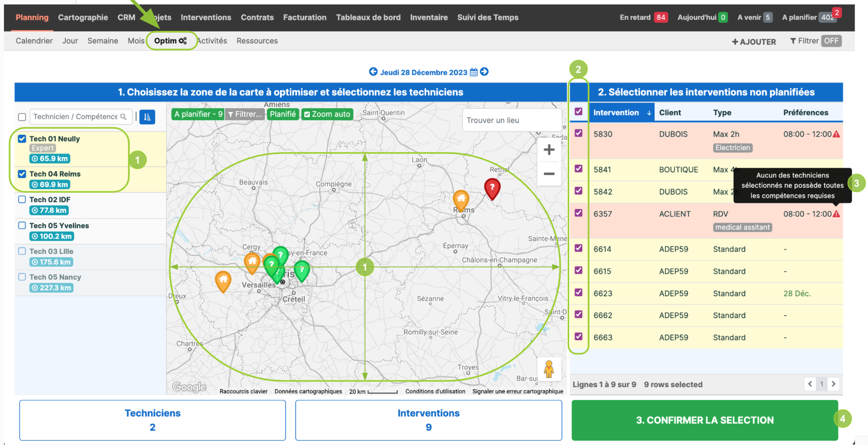Open Conditions d'utilisation link
This screenshot has width=868, height=445.
pyautogui.click(x=435, y=391)
